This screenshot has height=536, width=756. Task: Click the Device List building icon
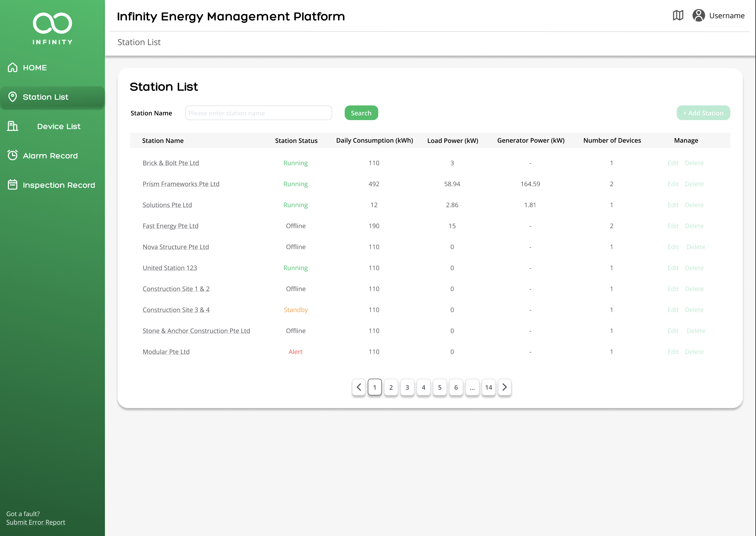[13, 126]
